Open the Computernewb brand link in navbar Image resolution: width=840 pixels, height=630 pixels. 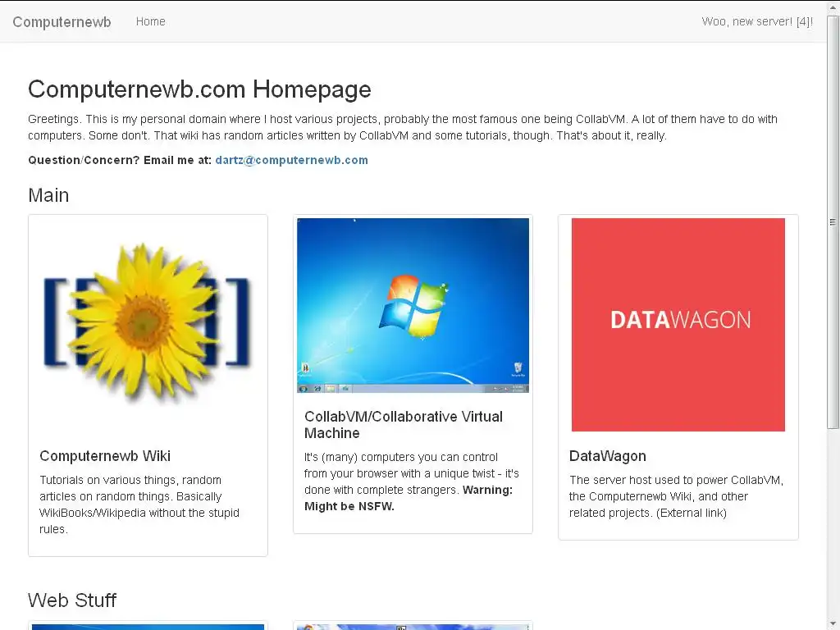(x=62, y=22)
